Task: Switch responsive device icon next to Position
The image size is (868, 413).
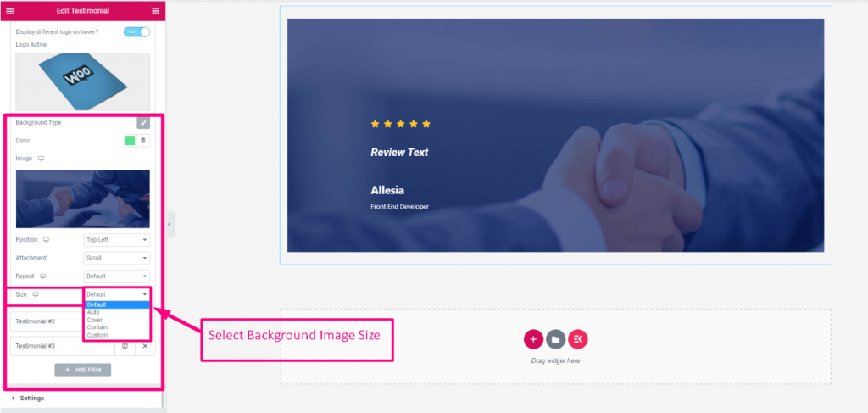Action: [x=47, y=240]
